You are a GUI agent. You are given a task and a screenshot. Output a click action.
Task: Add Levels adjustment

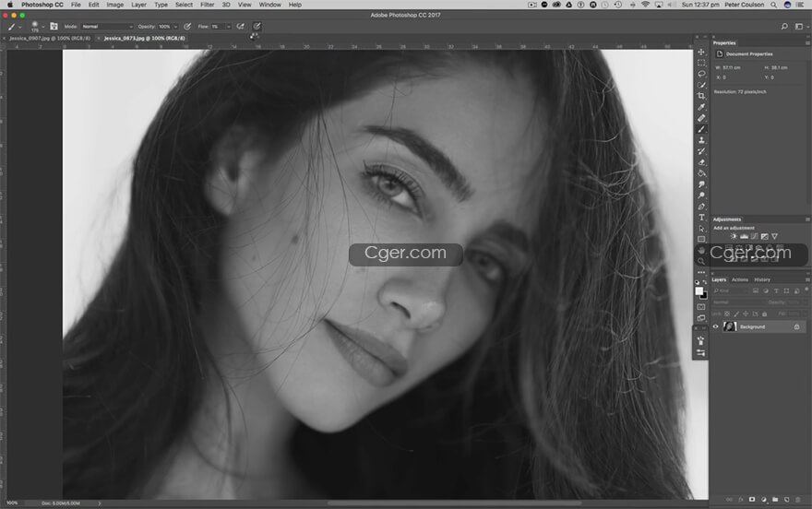(x=744, y=236)
